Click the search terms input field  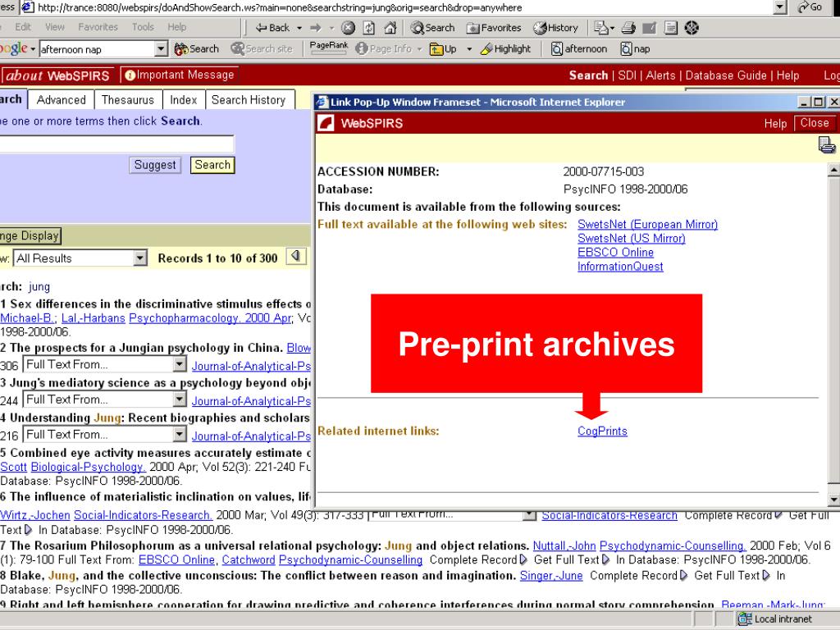[116, 144]
